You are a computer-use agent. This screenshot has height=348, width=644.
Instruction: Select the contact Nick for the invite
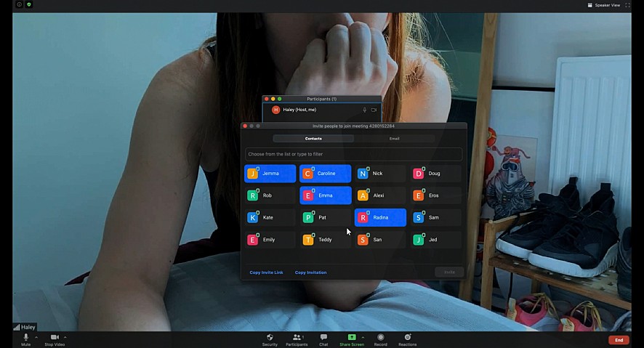pos(380,174)
